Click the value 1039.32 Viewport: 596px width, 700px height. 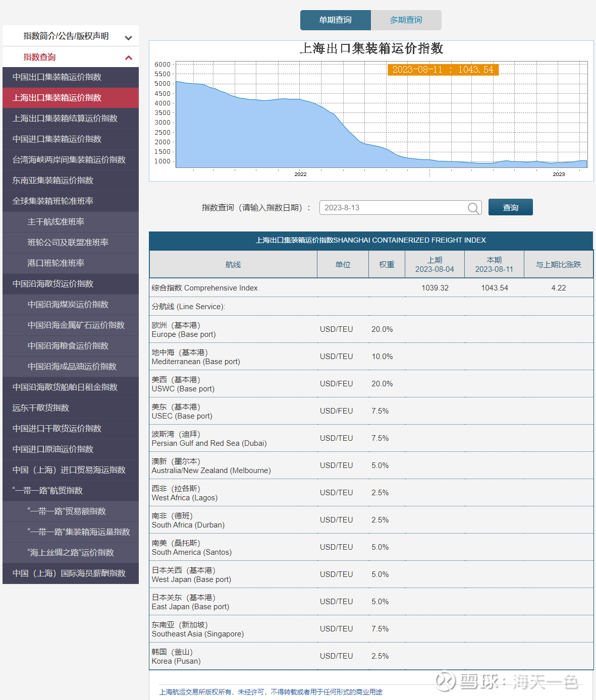(x=435, y=288)
